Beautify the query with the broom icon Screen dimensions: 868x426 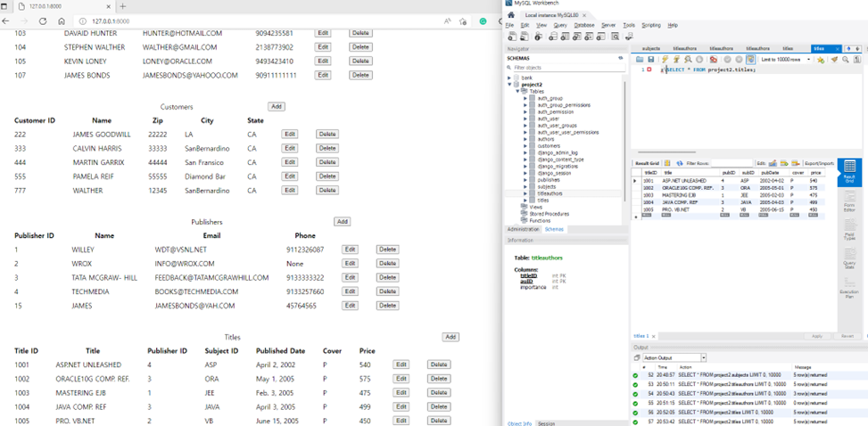(x=834, y=59)
